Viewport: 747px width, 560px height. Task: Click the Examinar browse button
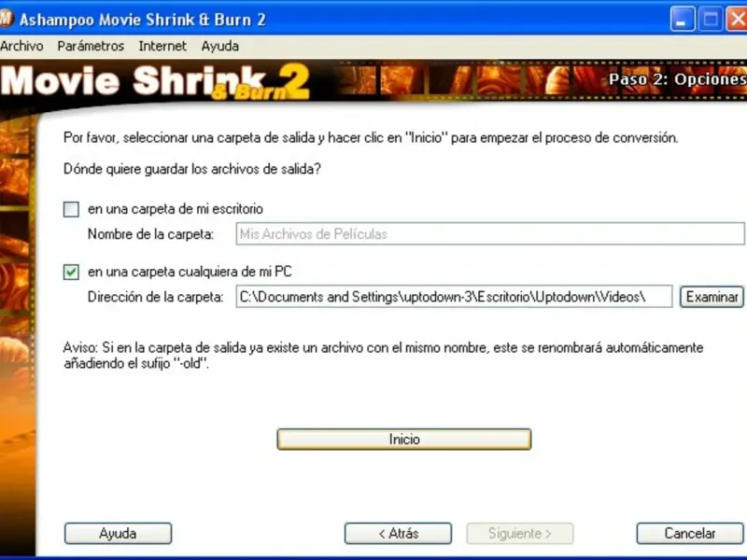click(712, 297)
